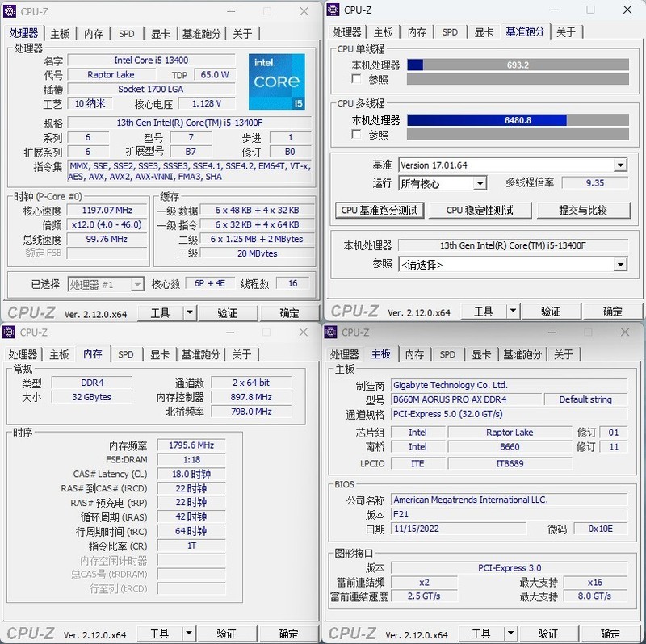Click the BIOS 版本 value F21
This screenshot has width=646, height=644.
pos(509,514)
